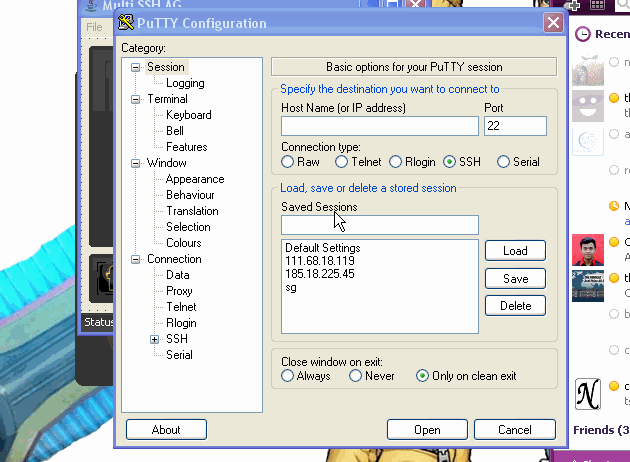Click the Cancel button

(515, 430)
